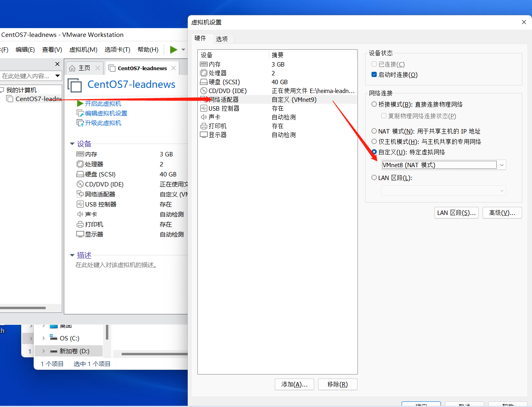Click the green power-on play icon in toolbar
This screenshot has height=407, width=532.
tap(174, 50)
